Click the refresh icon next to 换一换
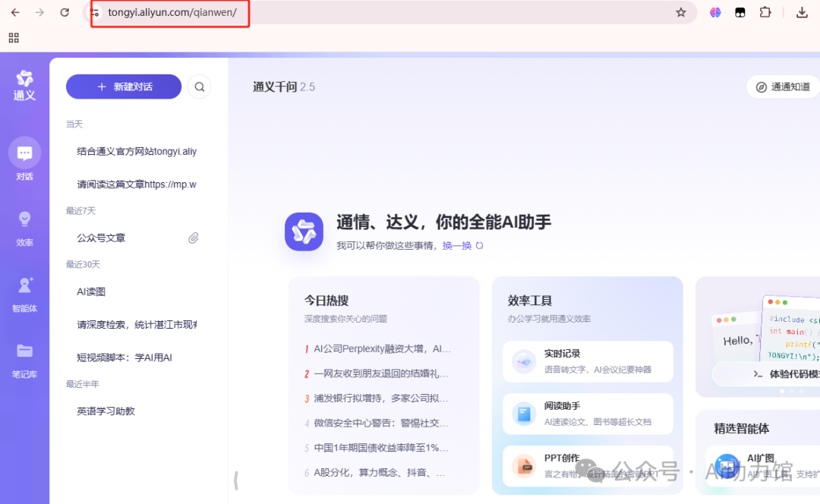 [480, 245]
